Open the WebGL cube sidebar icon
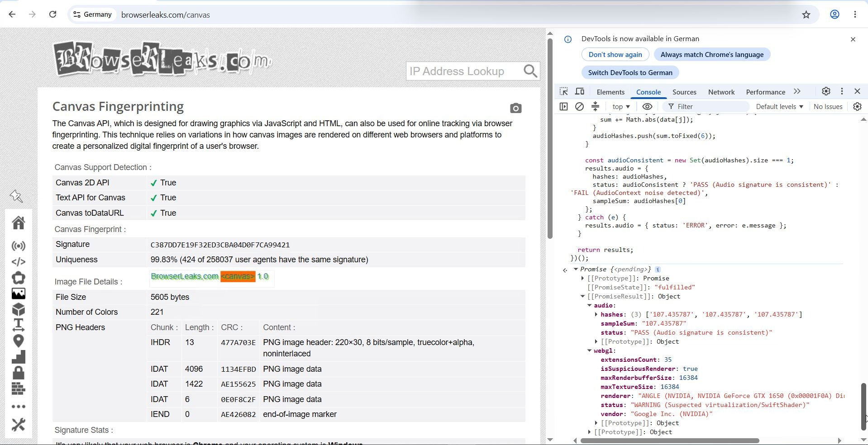Screen dimensions: 868x445 (19, 310)
